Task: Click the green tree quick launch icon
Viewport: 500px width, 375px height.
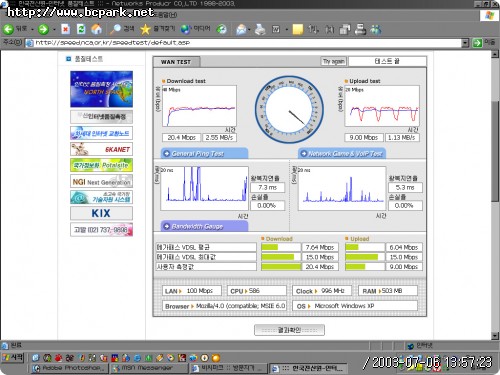Action: point(148,358)
